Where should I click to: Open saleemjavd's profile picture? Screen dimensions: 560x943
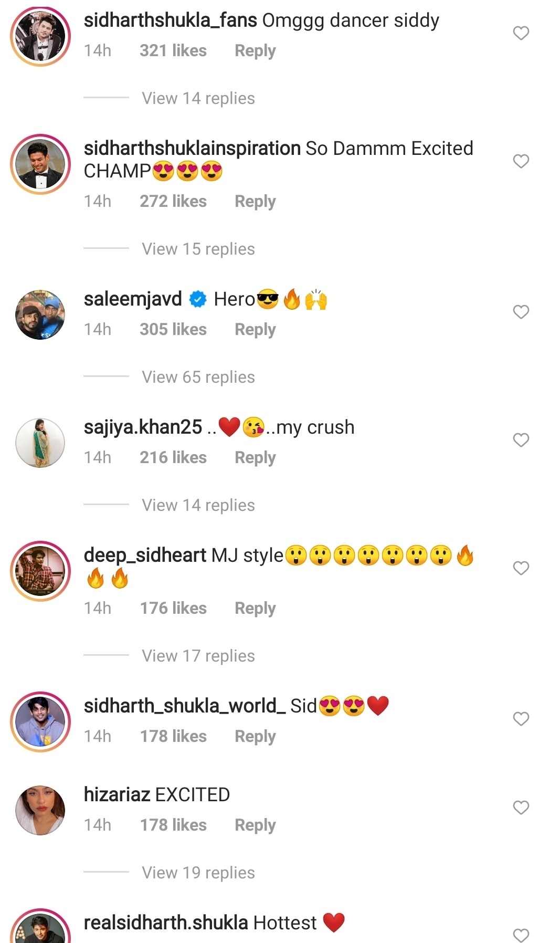(x=40, y=315)
